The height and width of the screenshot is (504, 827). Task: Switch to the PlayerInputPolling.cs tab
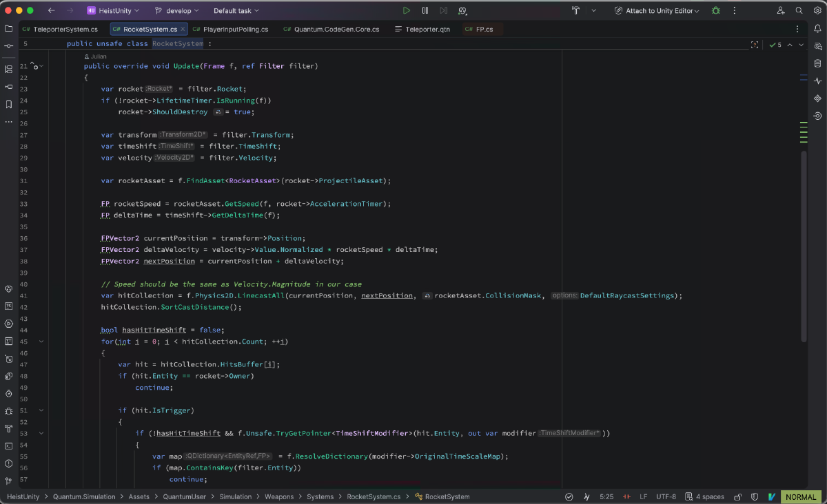pos(234,30)
